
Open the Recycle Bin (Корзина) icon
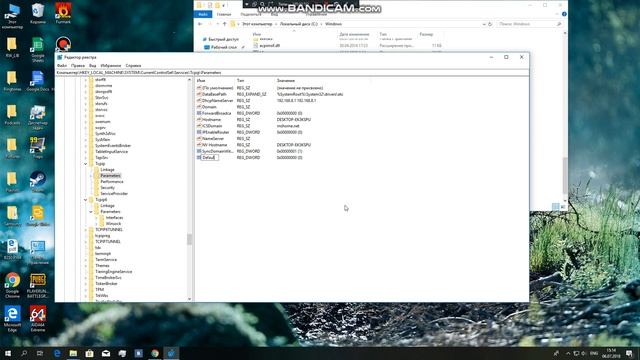point(38,13)
